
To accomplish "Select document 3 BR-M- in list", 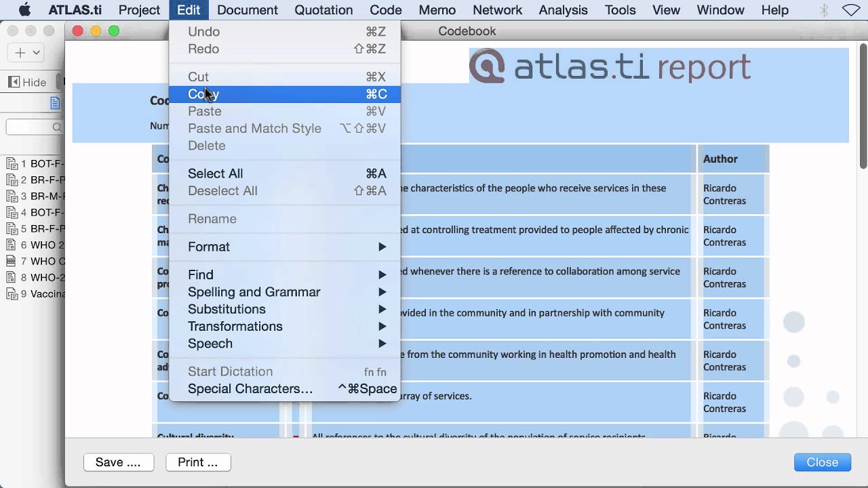I will [x=35, y=196].
